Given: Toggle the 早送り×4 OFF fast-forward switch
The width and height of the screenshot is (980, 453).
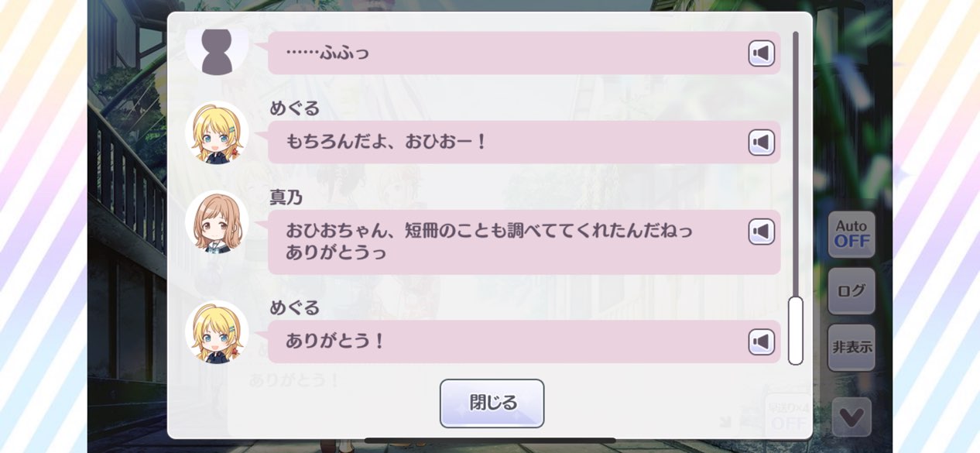Looking at the screenshot, I should click(788, 417).
